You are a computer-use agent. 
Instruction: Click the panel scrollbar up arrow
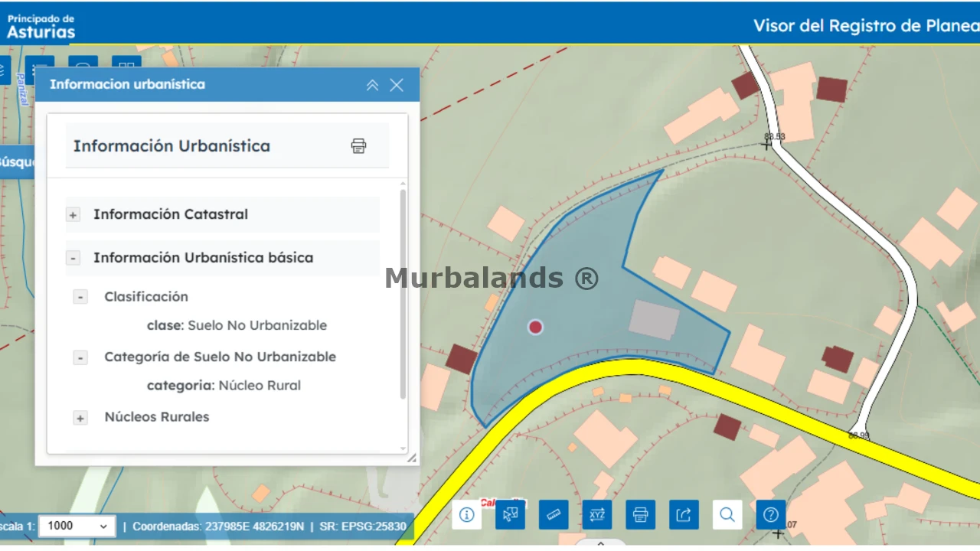403,184
